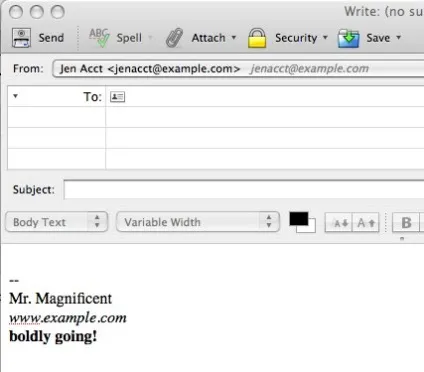Open the Body Text paragraph format dropdown
Screen dimensions: 424x372
click(x=57, y=222)
